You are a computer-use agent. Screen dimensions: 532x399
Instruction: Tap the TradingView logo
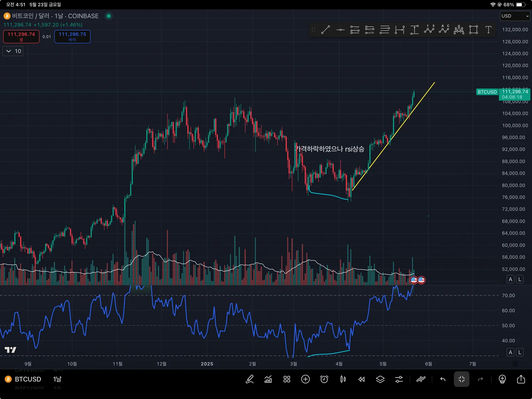click(10, 349)
